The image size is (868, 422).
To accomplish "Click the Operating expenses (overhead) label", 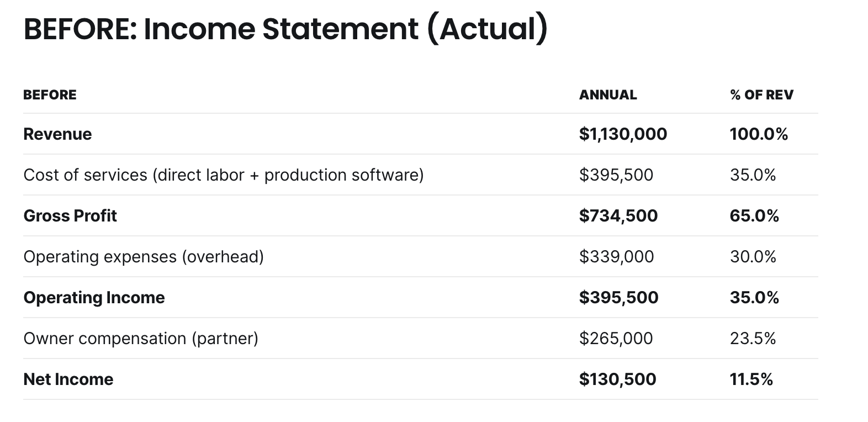I will tap(144, 257).
